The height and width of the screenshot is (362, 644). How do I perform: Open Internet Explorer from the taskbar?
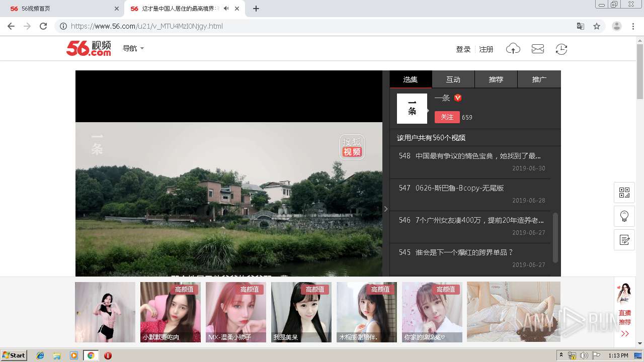click(40, 355)
